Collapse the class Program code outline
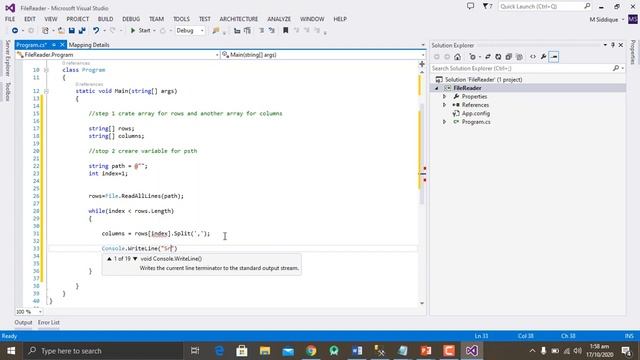 point(46,70)
